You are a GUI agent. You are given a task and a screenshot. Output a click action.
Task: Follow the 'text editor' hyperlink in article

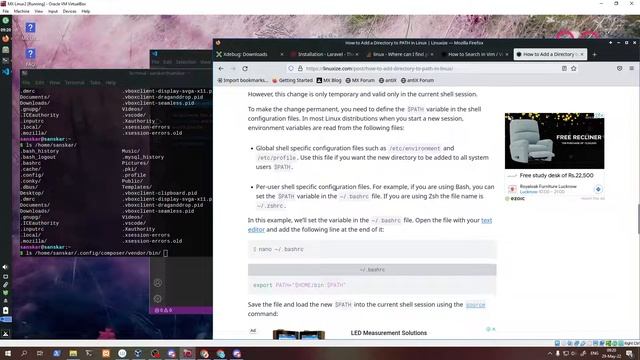[x=487, y=220]
